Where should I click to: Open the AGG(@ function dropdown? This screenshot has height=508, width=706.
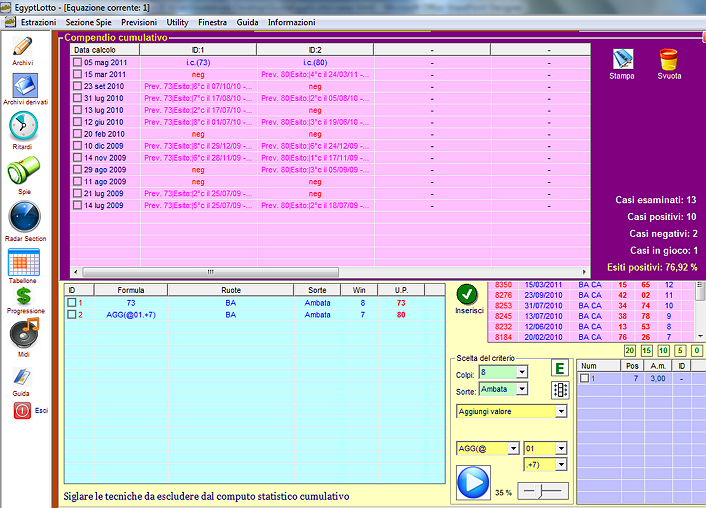click(513, 449)
